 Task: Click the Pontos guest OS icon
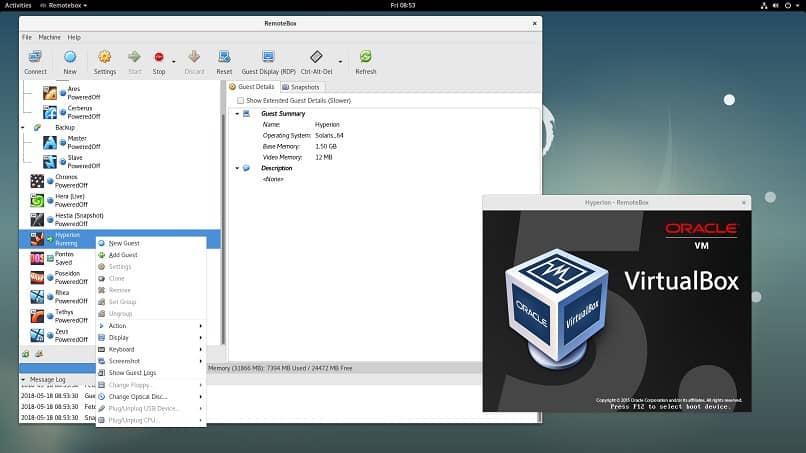click(37, 258)
